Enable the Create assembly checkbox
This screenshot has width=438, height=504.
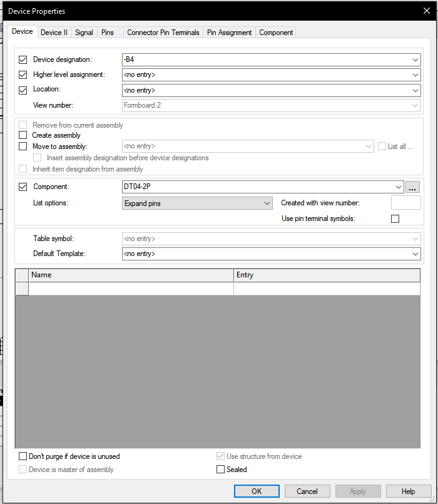tap(23, 135)
